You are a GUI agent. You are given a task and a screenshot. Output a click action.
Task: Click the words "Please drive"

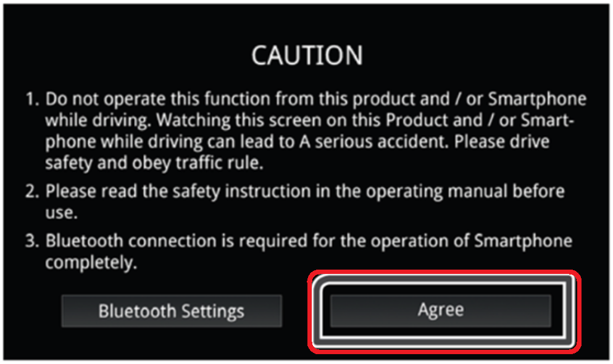pyautogui.click(x=502, y=142)
